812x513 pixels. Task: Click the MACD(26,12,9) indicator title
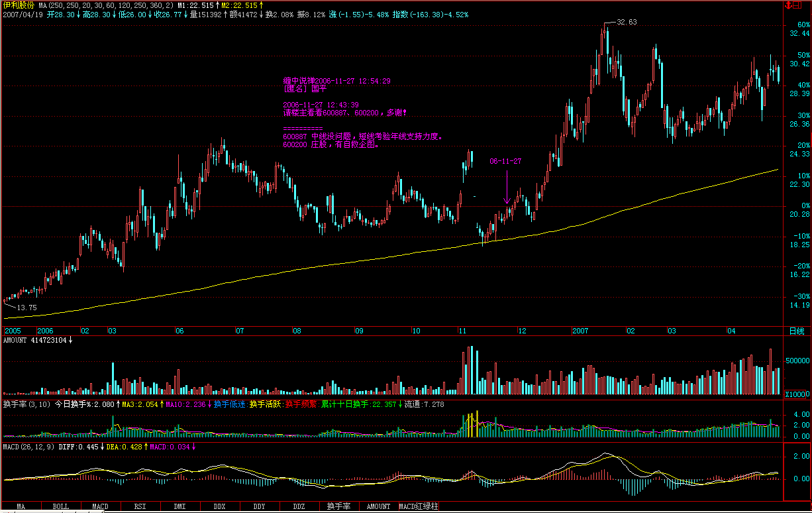tap(28, 447)
